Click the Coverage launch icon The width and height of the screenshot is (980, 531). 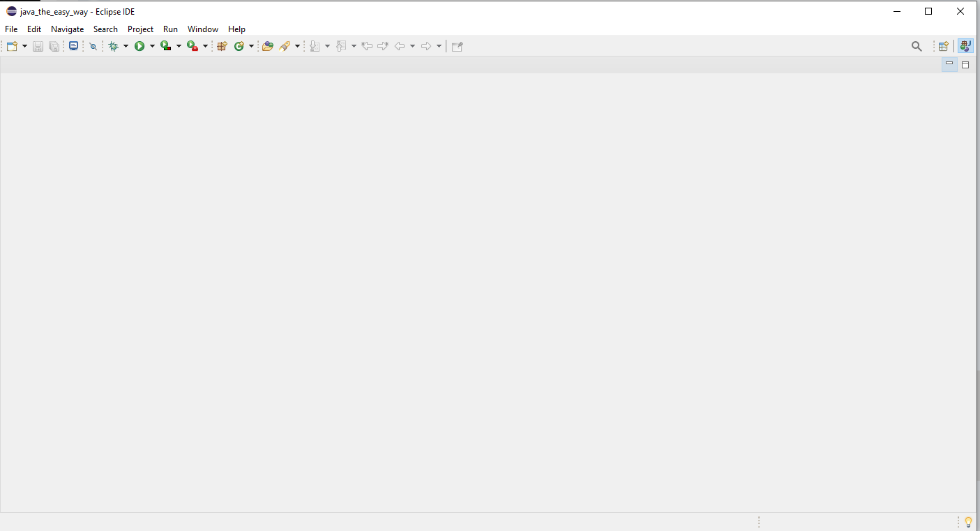pyautogui.click(x=166, y=46)
